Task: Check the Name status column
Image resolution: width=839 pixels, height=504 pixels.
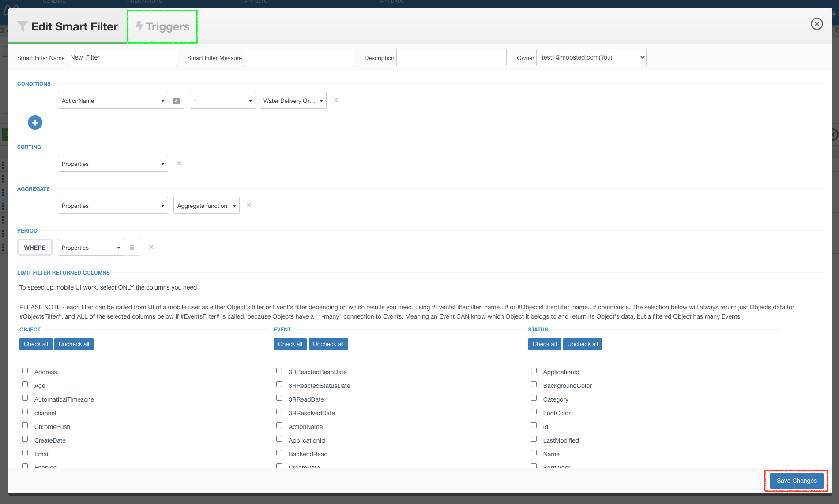Action: (x=534, y=453)
